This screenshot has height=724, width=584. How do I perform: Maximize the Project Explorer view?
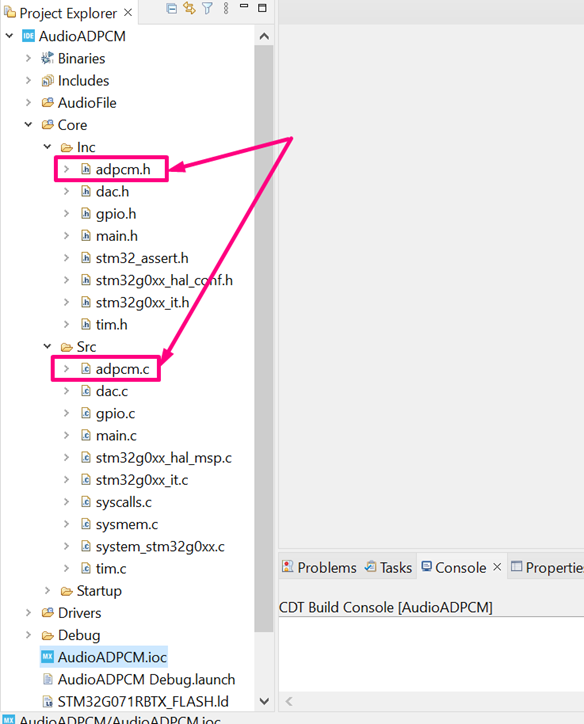[x=262, y=8]
